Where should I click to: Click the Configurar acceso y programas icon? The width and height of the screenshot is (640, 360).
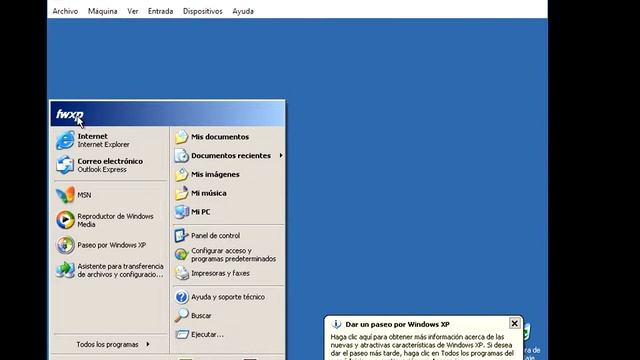pyautogui.click(x=182, y=254)
